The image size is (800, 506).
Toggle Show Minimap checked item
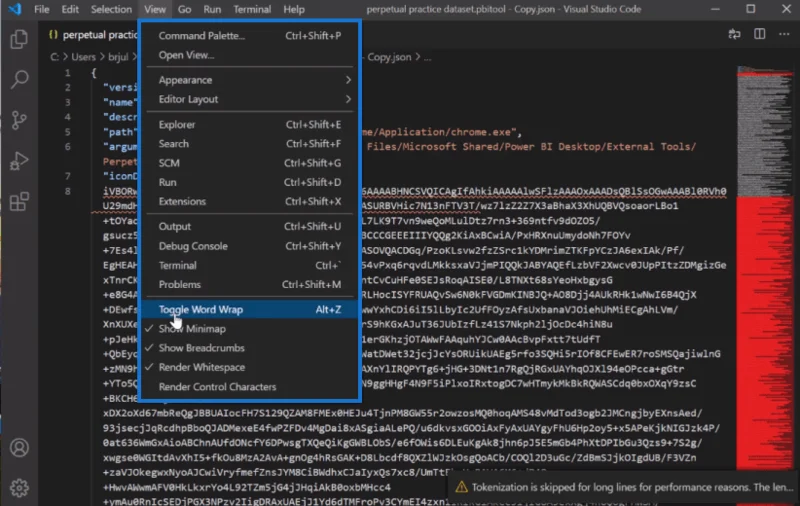(x=249, y=328)
